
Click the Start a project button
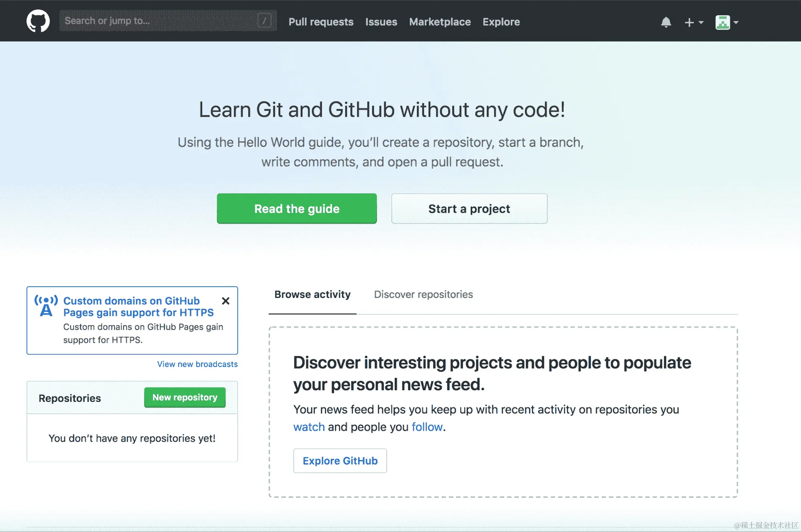(x=469, y=209)
